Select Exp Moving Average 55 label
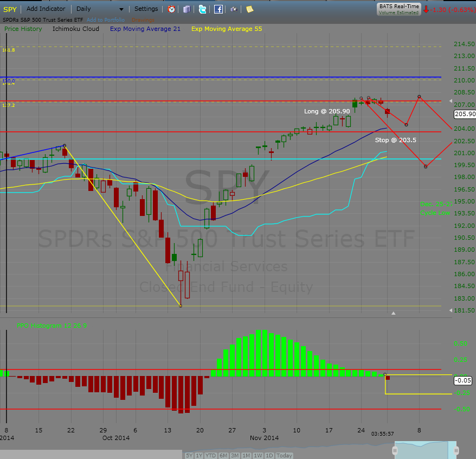 pos(227,29)
